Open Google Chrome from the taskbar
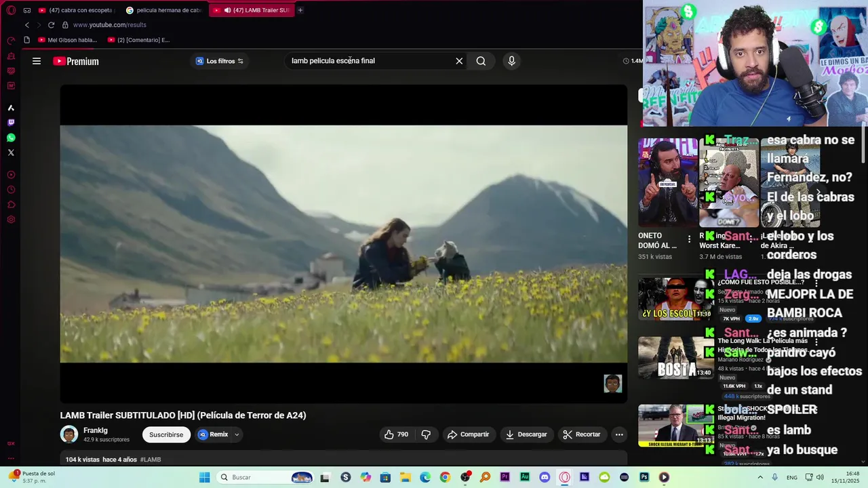The width and height of the screenshot is (868, 488). click(x=445, y=477)
